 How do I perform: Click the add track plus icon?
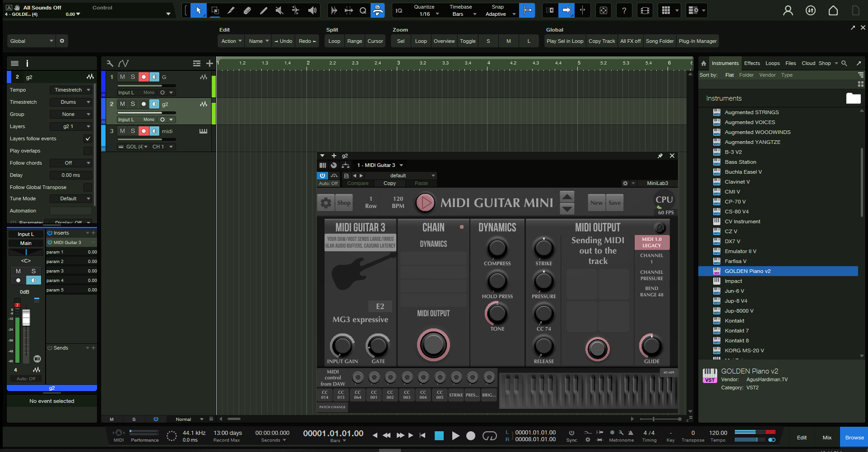point(209,64)
